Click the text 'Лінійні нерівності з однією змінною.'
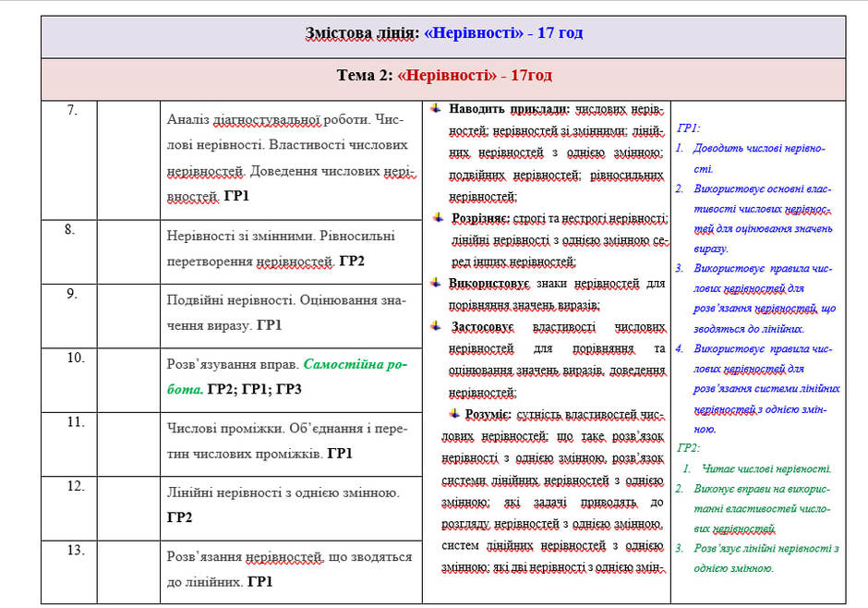Viewport: 868px width, 608px height. click(283, 493)
